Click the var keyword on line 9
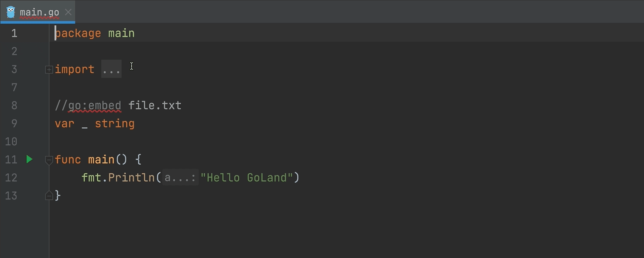 [x=64, y=123]
